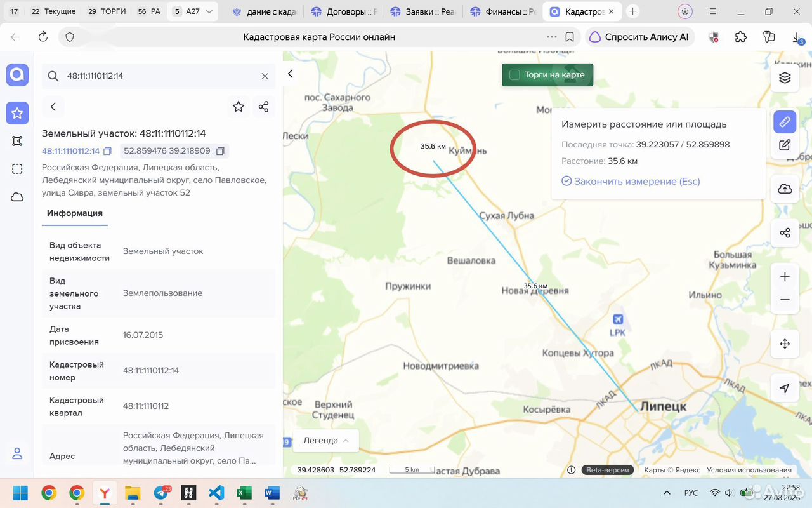The width and height of the screenshot is (812, 508).
Task: Activate the map pan move tool
Action: point(785,344)
